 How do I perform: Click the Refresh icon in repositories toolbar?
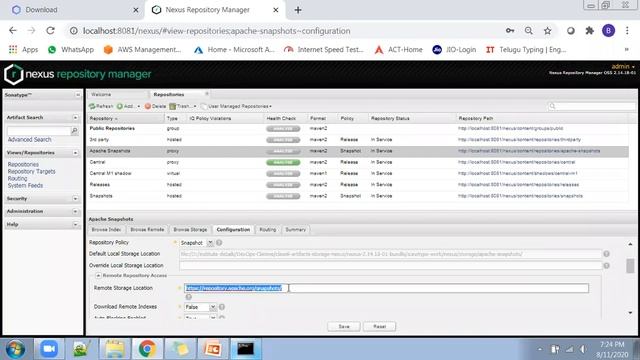pos(92,106)
